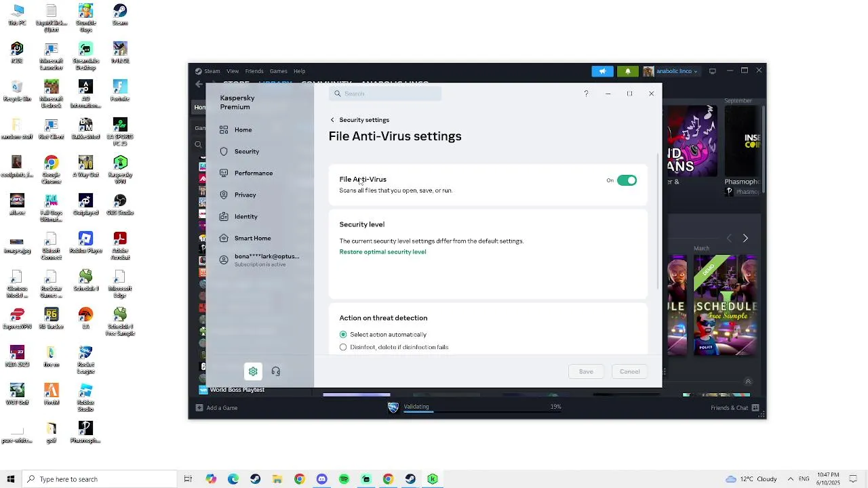Click the back chevron beside Security settings
Image resolution: width=868 pixels, height=488 pixels.
332,120
